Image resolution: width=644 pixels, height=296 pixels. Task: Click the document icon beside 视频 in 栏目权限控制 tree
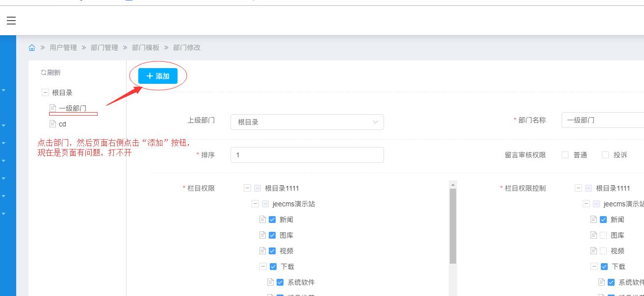[593, 251]
